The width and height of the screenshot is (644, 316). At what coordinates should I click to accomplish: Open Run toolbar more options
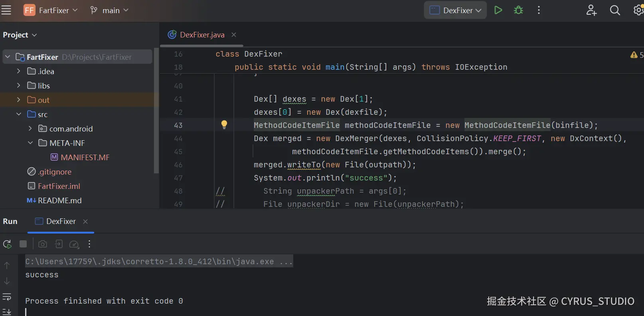(89, 244)
